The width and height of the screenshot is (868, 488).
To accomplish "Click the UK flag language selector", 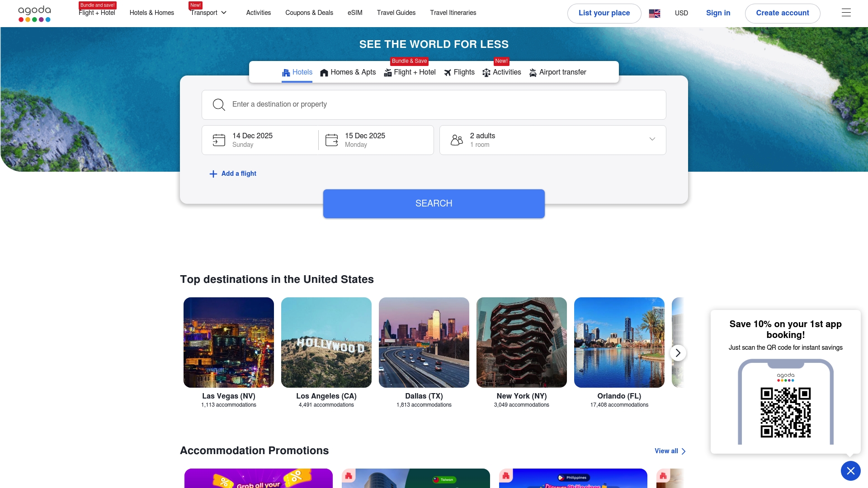I will click(x=654, y=13).
